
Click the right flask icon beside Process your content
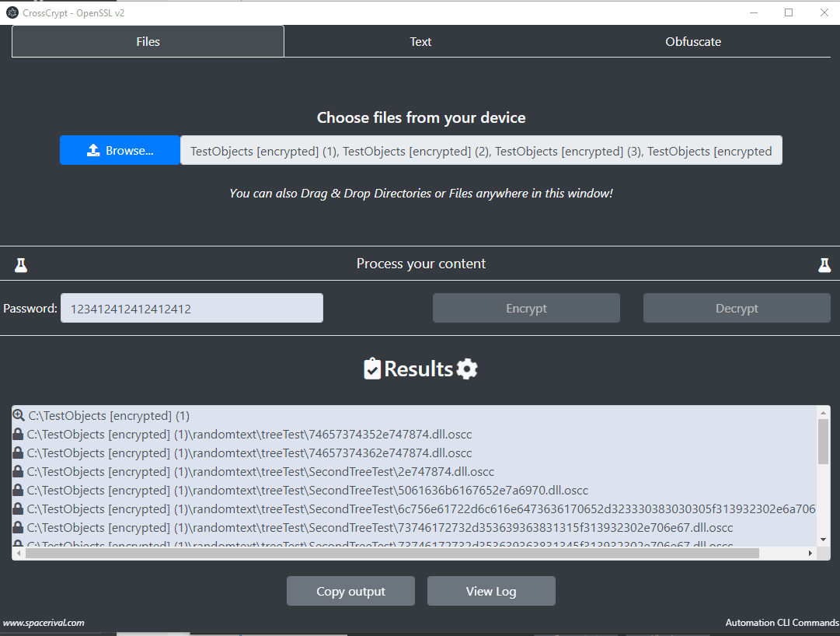824,264
